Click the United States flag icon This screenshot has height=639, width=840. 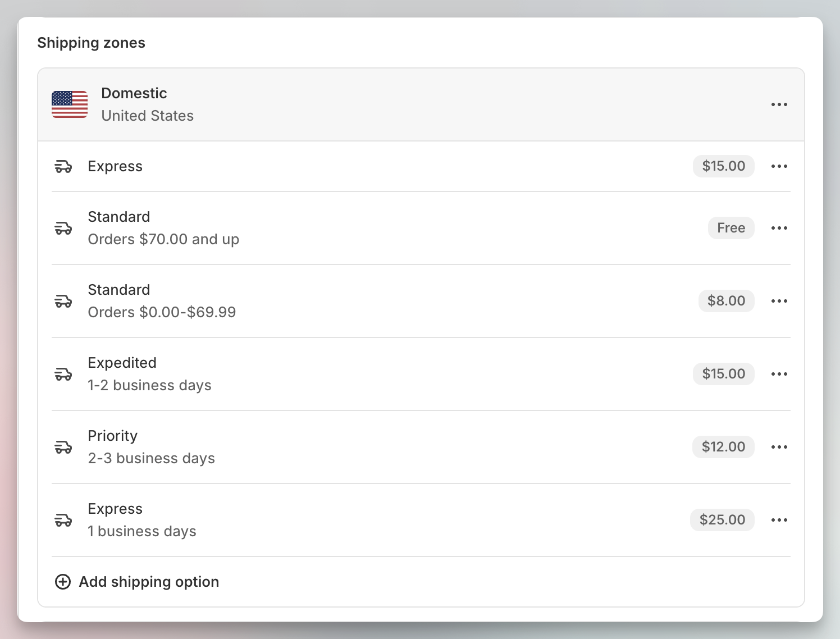[70, 104]
